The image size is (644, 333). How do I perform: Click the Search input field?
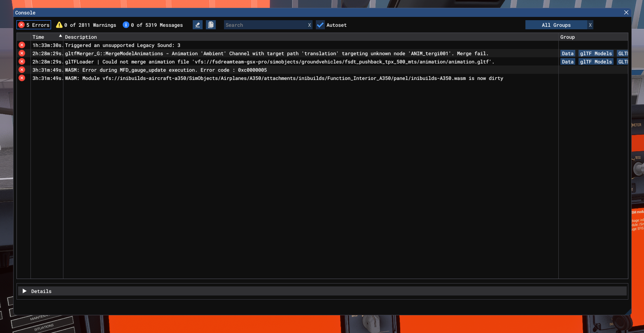[x=265, y=25]
